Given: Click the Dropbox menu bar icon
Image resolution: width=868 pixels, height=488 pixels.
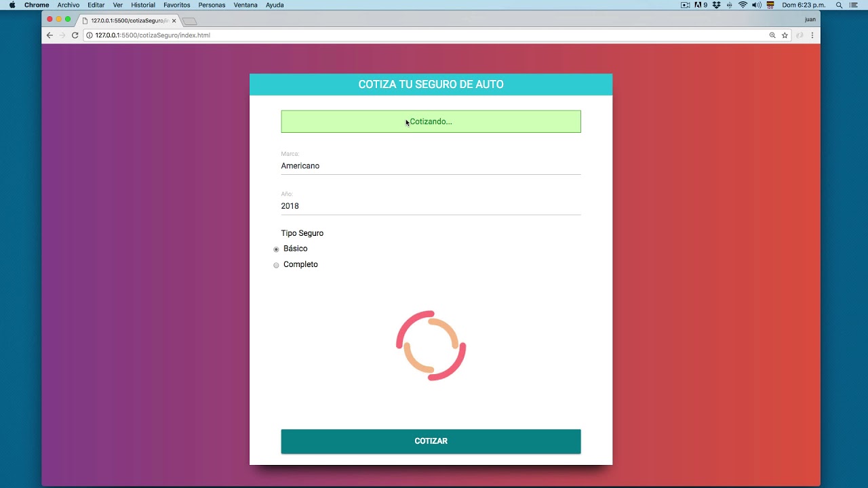Looking at the screenshot, I should tap(716, 5).
